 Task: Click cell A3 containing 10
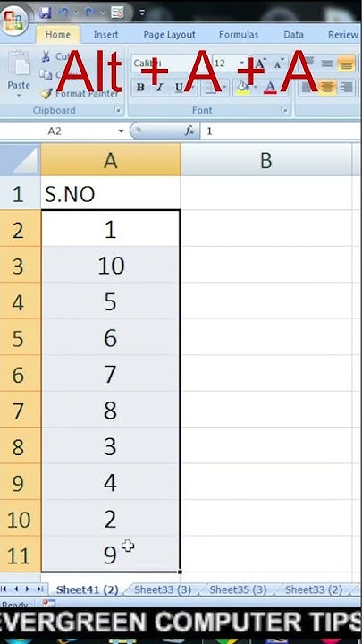pos(111,265)
